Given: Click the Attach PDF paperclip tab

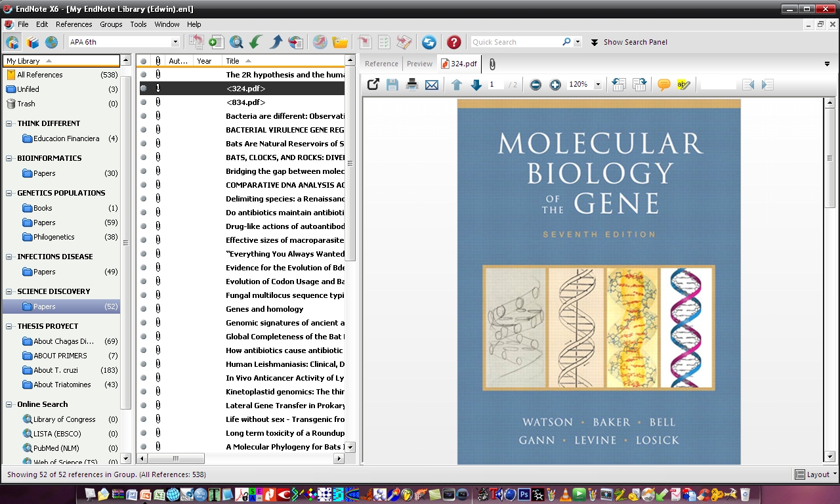Looking at the screenshot, I should pos(492,64).
